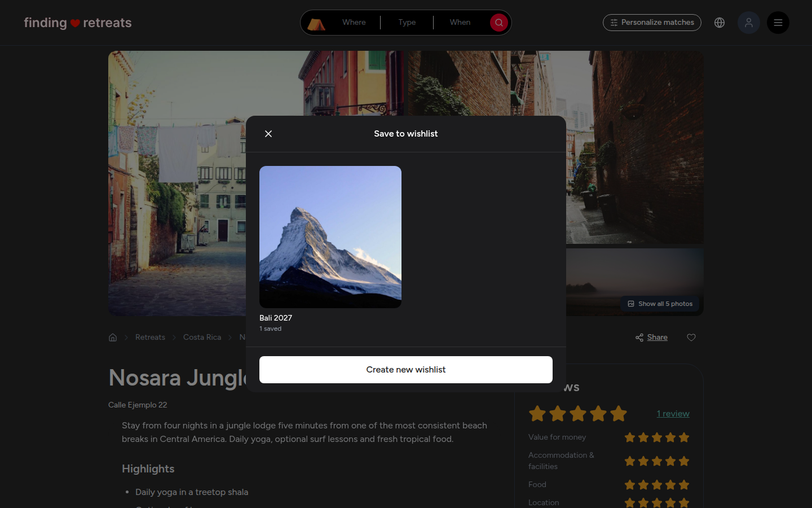Click the Value for money rating stars

(657, 437)
